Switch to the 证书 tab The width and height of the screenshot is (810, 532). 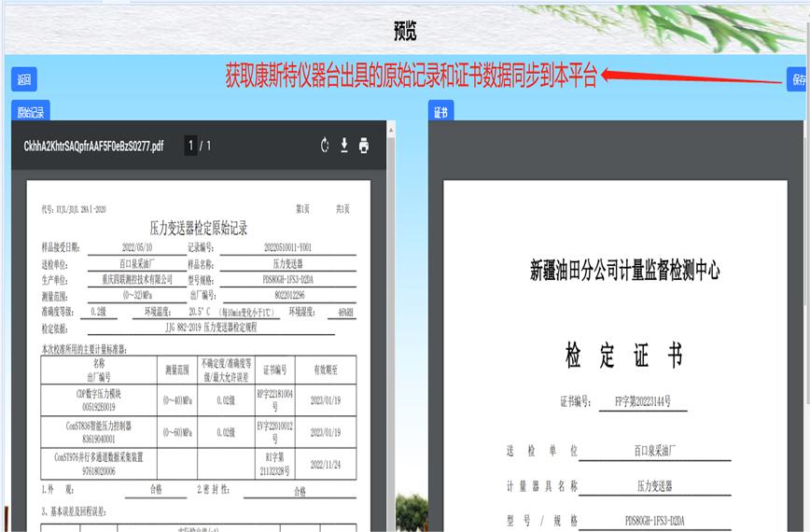pos(440,111)
